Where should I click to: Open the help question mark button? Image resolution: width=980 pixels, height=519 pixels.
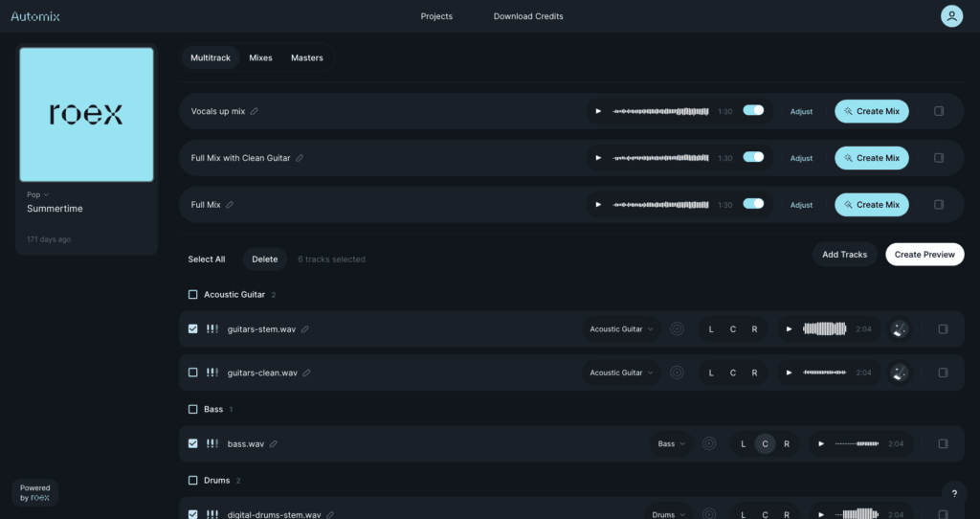point(953,493)
